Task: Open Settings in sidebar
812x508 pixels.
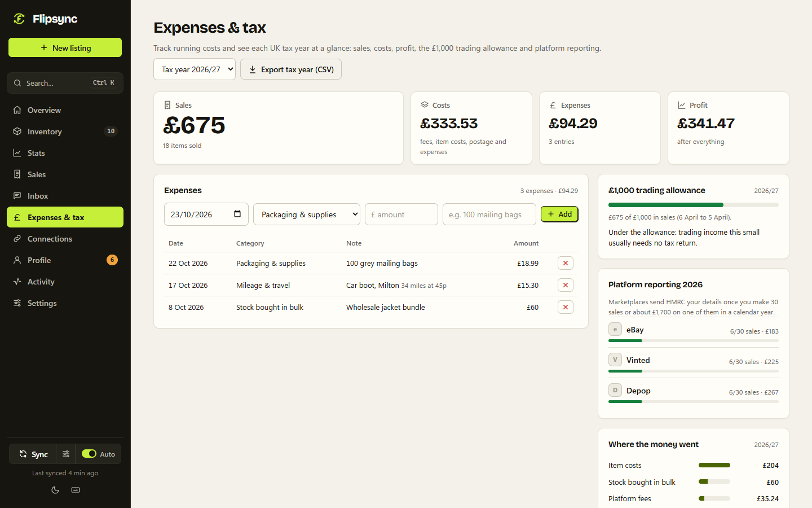Action: click(x=65, y=303)
